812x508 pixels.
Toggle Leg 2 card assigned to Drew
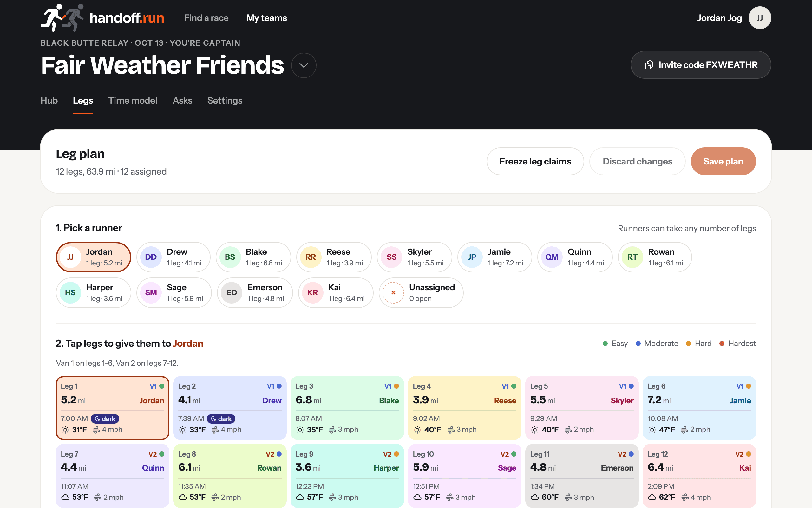click(230, 408)
